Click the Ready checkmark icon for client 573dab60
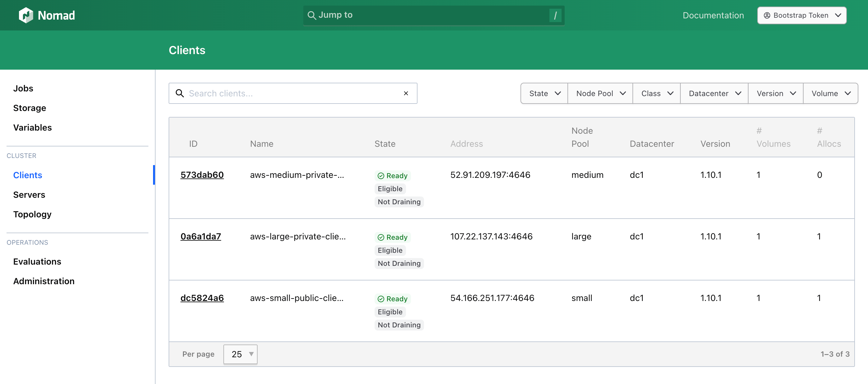The height and width of the screenshot is (384, 868). pyautogui.click(x=381, y=175)
